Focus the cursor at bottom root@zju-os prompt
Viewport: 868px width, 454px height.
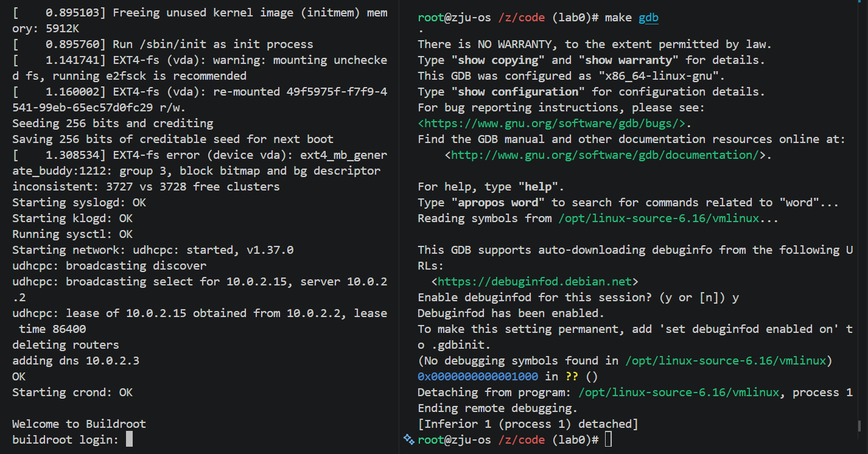(x=609, y=440)
